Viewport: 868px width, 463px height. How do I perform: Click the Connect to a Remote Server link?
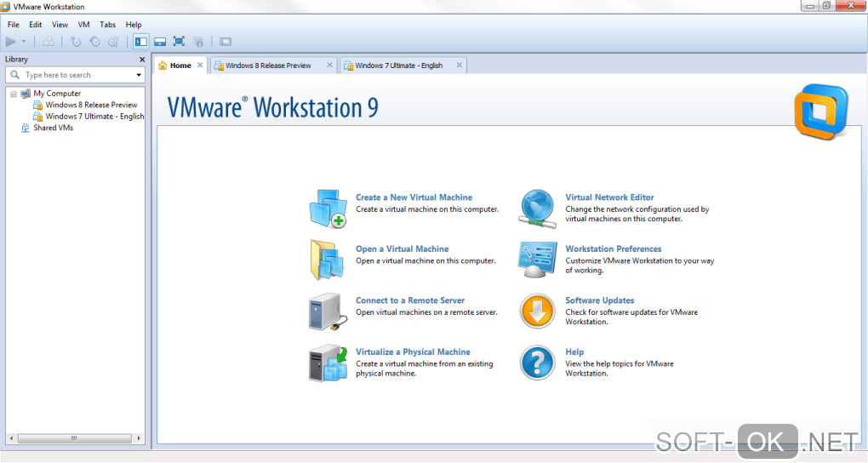[x=410, y=300]
